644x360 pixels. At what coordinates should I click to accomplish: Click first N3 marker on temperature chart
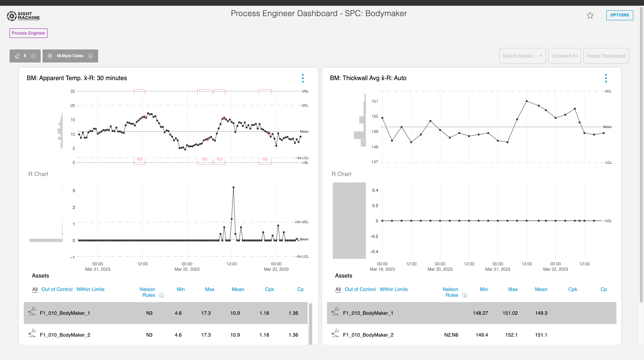pyautogui.click(x=140, y=159)
